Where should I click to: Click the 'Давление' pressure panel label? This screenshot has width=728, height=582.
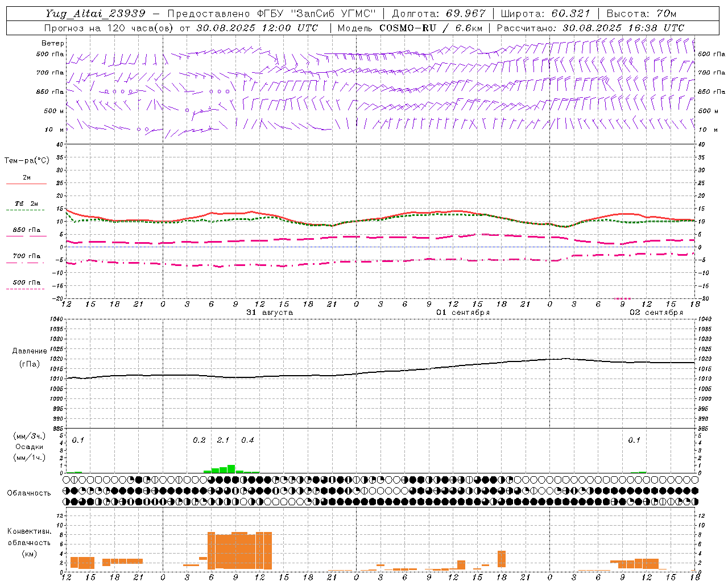coord(30,351)
